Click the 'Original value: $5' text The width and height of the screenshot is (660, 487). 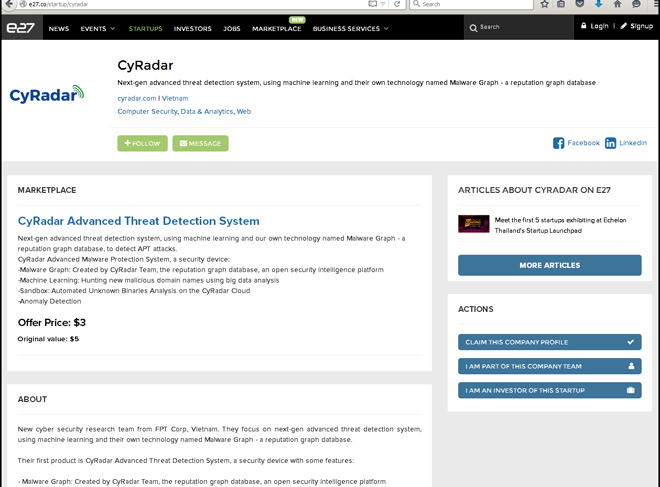tap(48, 339)
